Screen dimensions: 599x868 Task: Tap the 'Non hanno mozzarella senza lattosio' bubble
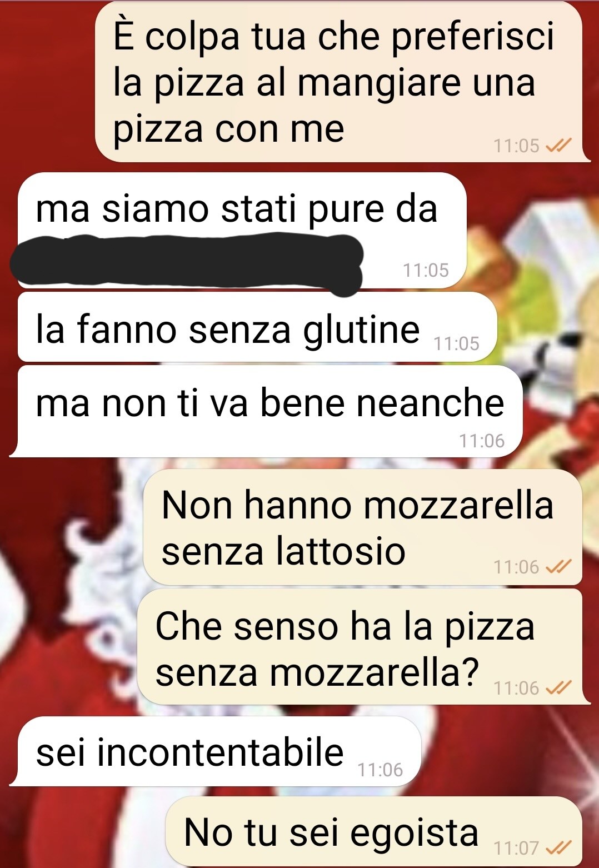coord(362,527)
